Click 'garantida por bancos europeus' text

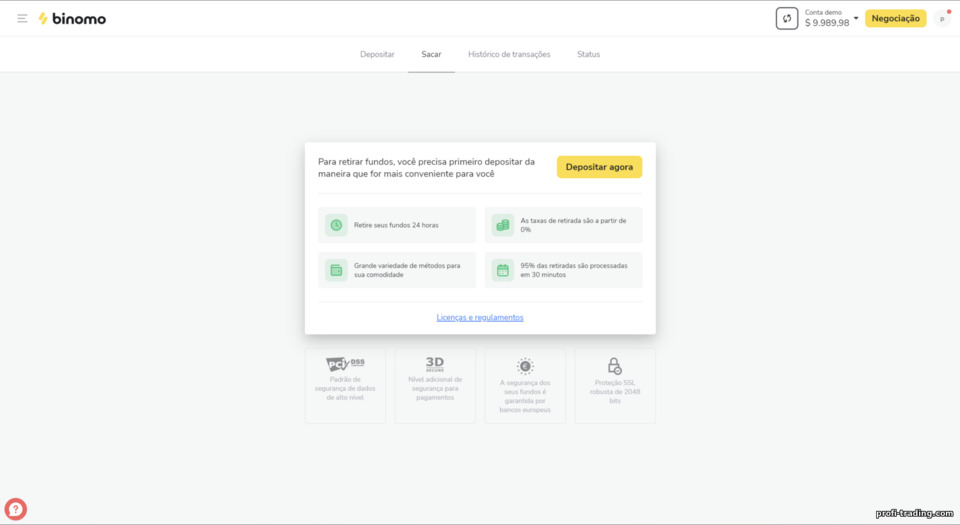click(525, 405)
